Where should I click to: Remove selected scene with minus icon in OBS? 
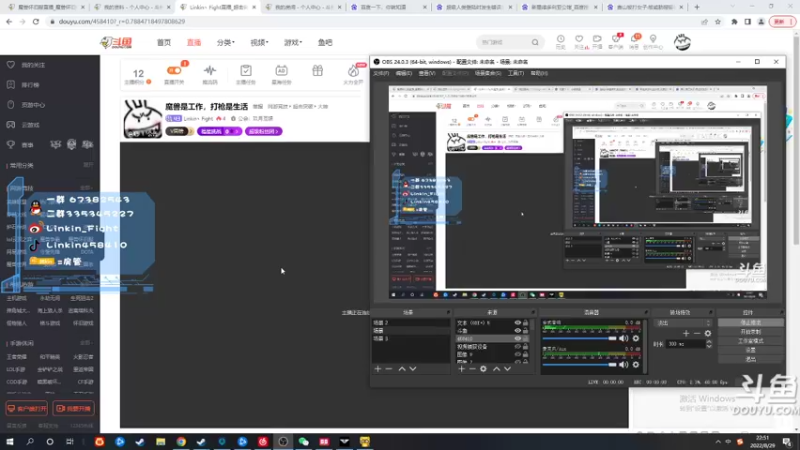[389, 368]
